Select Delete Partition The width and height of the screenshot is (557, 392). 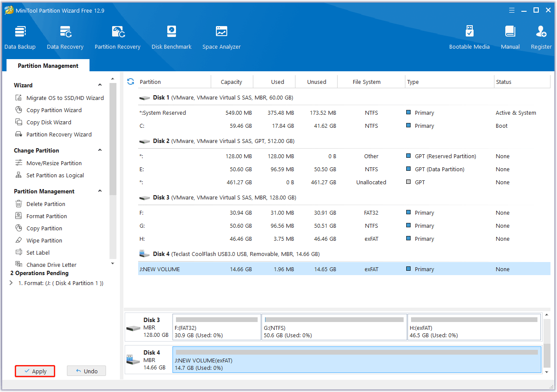40,204
